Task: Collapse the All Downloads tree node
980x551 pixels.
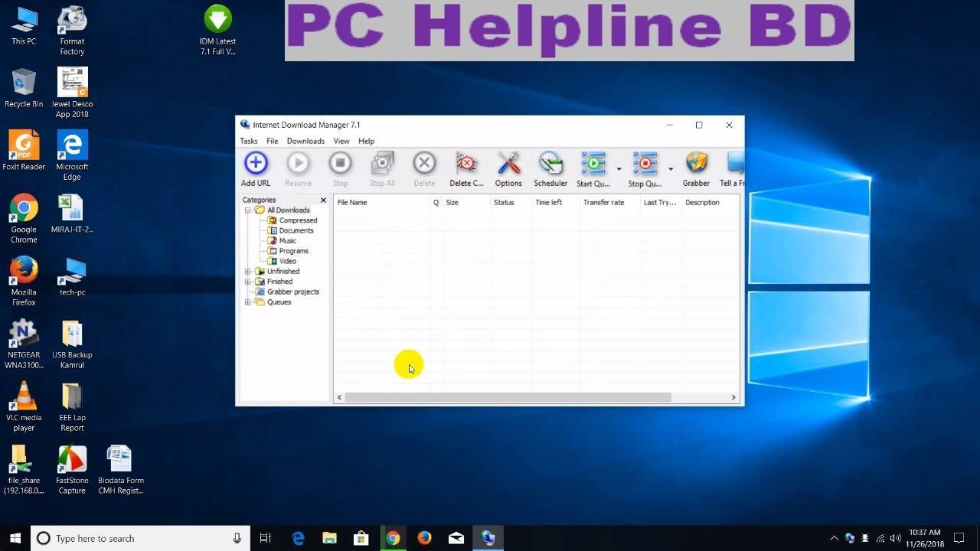Action: [248, 210]
